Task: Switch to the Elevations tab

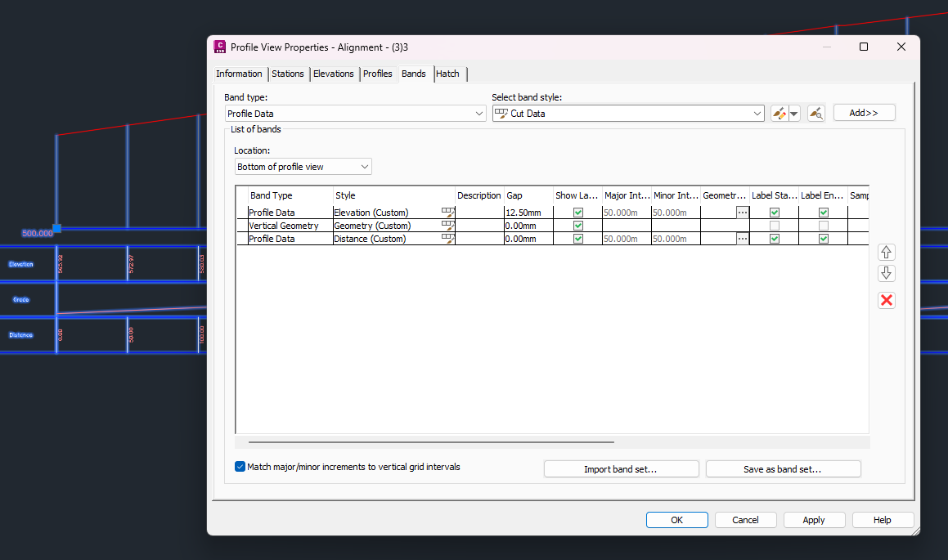Action: pyautogui.click(x=333, y=74)
